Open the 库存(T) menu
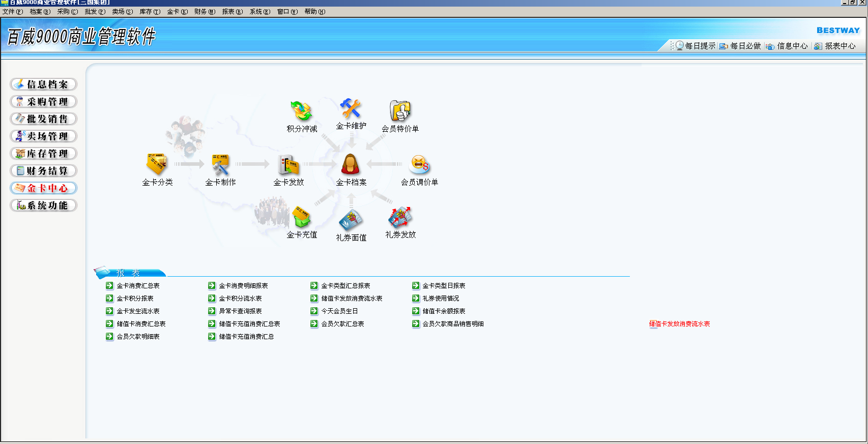The width and height of the screenshot is (868, 444). click(150, 12)
